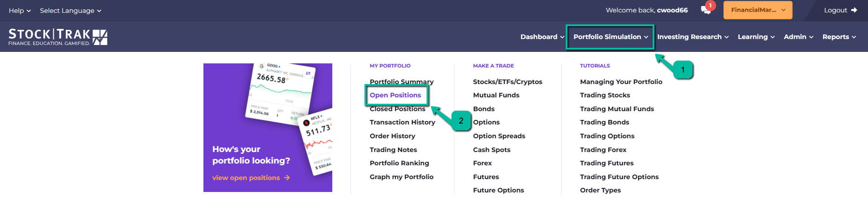Viewport: 868px width, 203px height.
Task: Go to Transaction History
Action: pyautogui.click(x=402, y=122)
